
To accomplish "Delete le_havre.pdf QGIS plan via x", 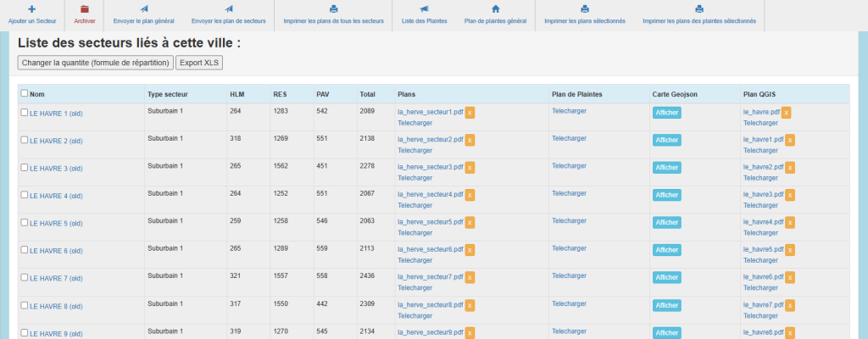I will pyautogui.click(x=786, y=113).
